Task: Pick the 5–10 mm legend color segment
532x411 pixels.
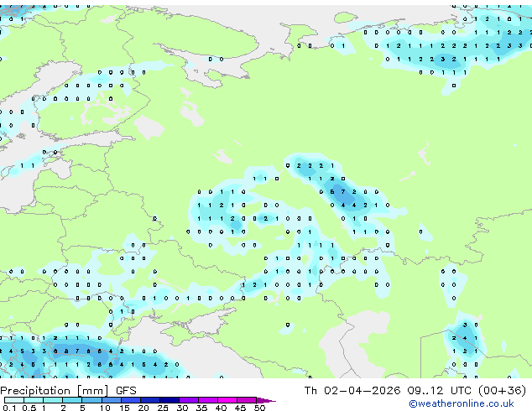Action: click(91, 400)
